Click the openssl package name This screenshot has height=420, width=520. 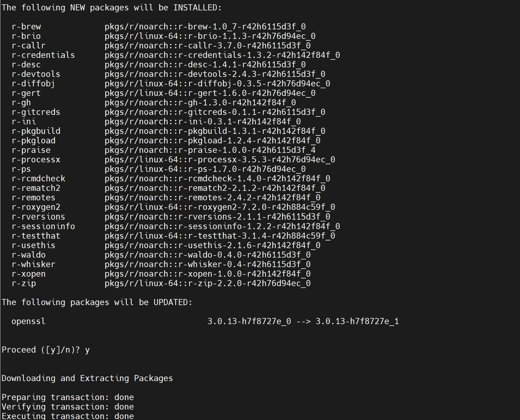click(29, 321)
